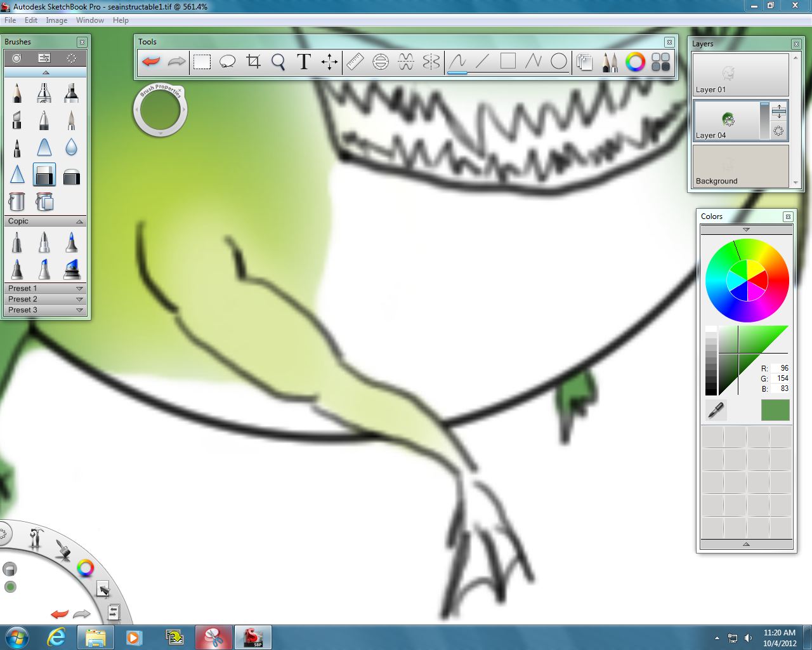Select the eyedropper in the Colors panel
Screen dimensions: 812x650
click(x=716, y=410)
